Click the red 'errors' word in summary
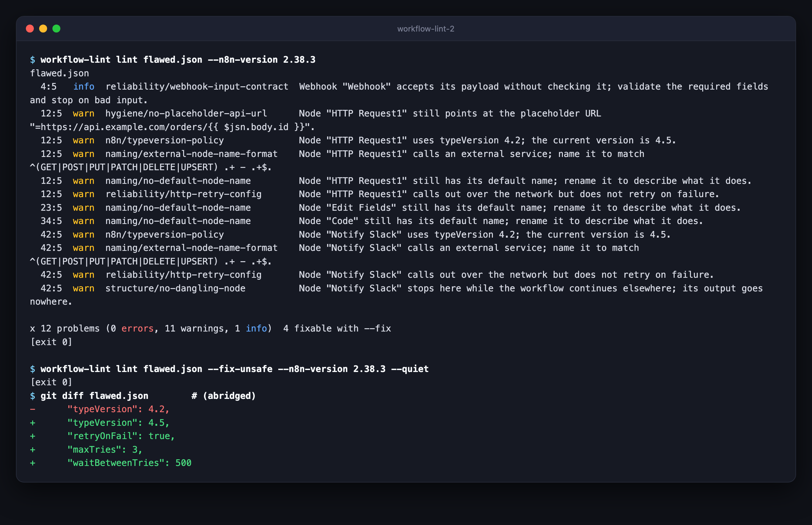812x525 pixels. coord(137,329)
